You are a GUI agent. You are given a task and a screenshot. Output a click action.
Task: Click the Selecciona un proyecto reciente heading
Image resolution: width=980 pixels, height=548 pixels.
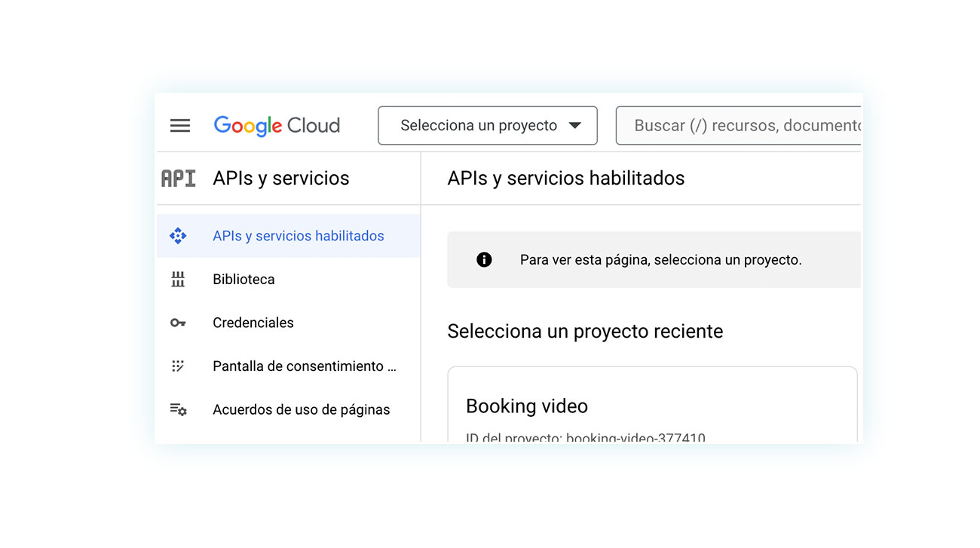(585, 332)
